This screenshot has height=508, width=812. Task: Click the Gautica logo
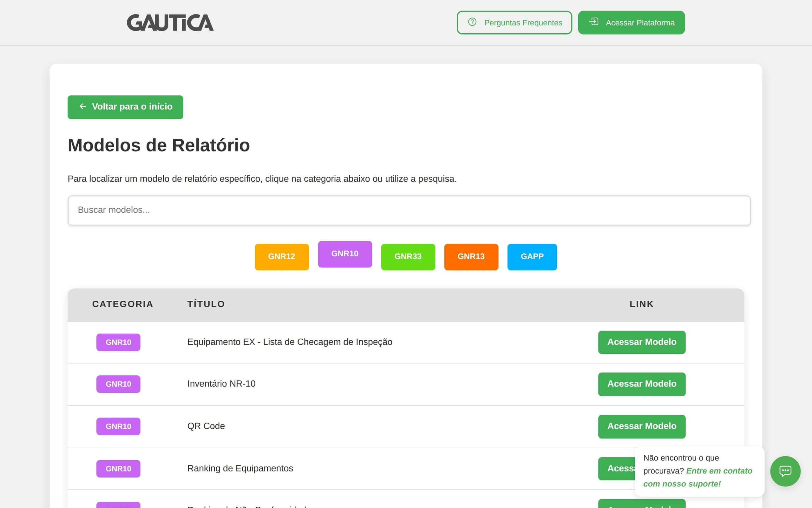click(170, 23)
